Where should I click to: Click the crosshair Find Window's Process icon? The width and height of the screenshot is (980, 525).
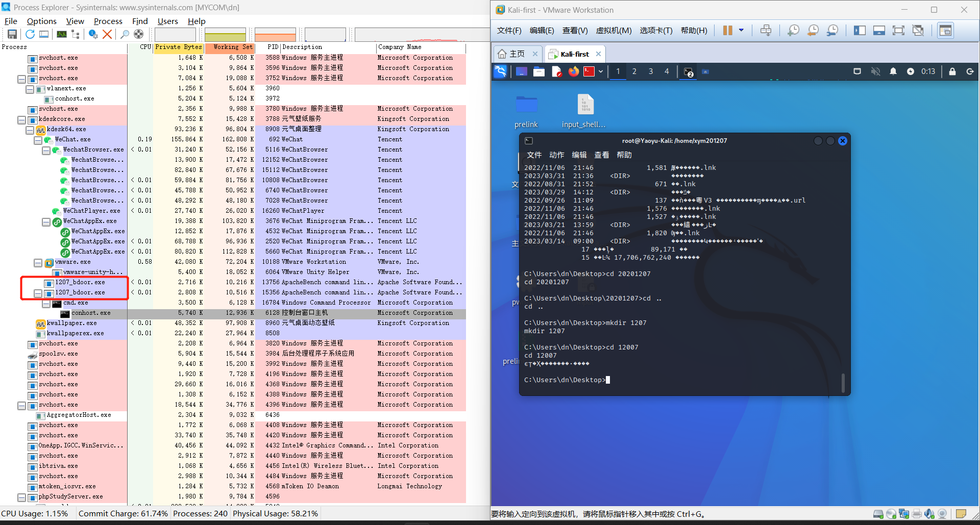138,34
